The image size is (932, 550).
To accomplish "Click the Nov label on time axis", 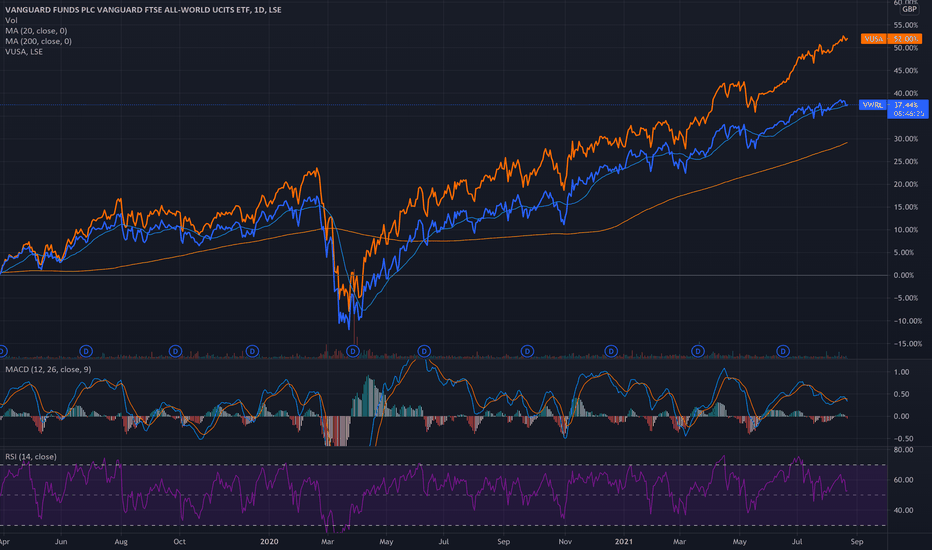I will coord(565,542).
